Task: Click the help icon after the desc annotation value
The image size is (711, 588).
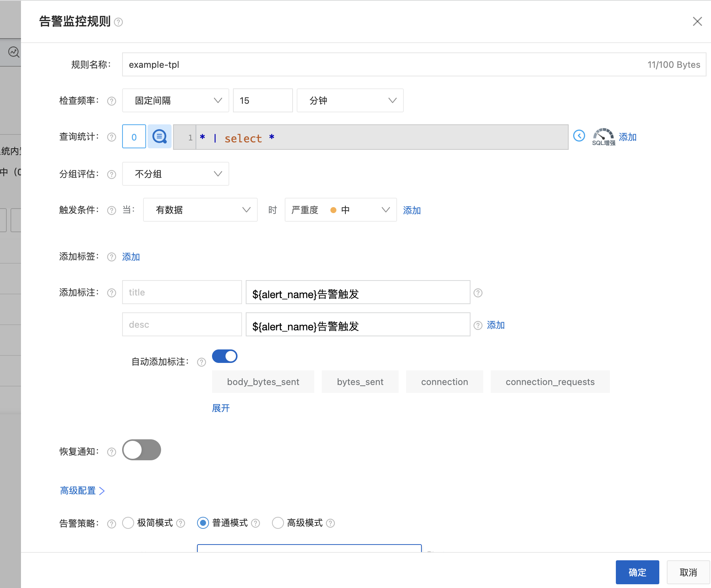Action: point(478,325)
